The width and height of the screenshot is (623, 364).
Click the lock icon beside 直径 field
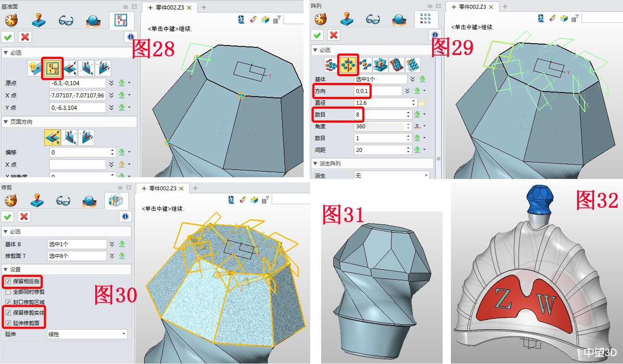click(422, 103)
